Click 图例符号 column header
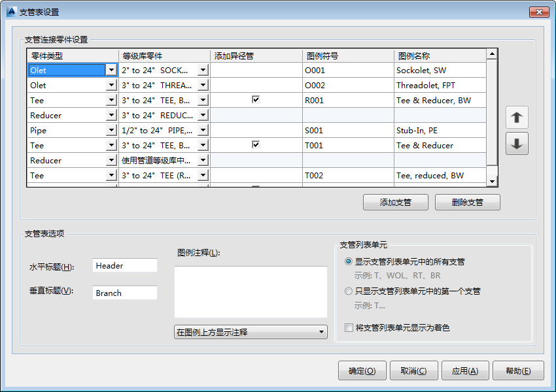556x392 pixels. click(348, 56)
